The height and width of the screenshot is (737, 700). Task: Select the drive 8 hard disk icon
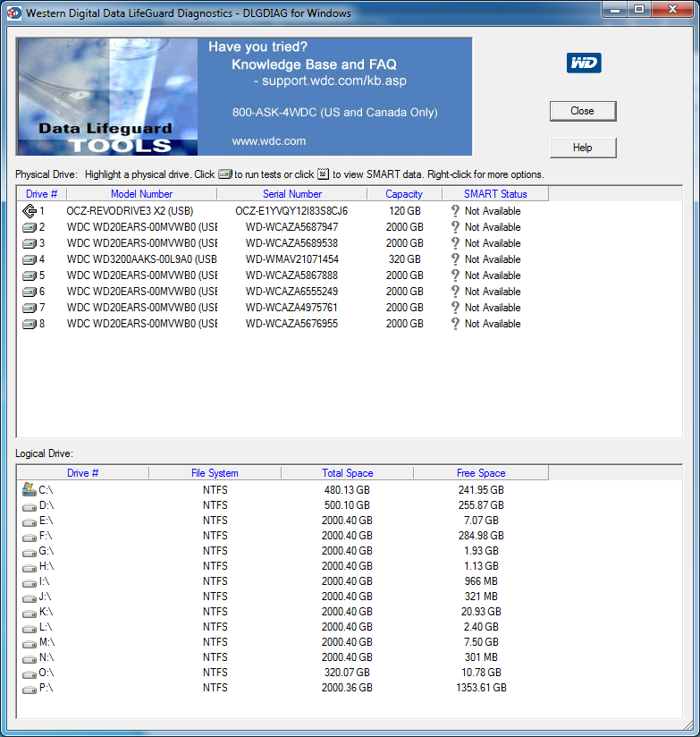(x=30, y=324)
